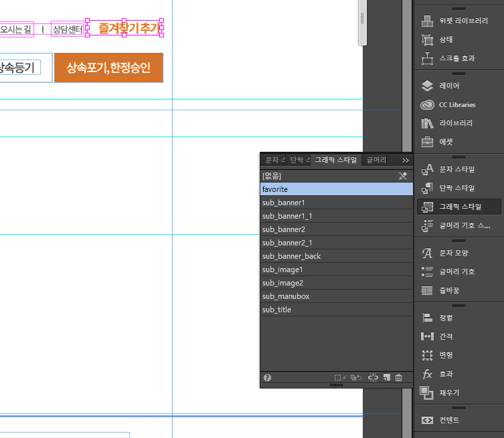Open the 효과 (fx) panel
Image resolution: width=504 pixels, height=438 pixels.
click(x=428, y=374)
